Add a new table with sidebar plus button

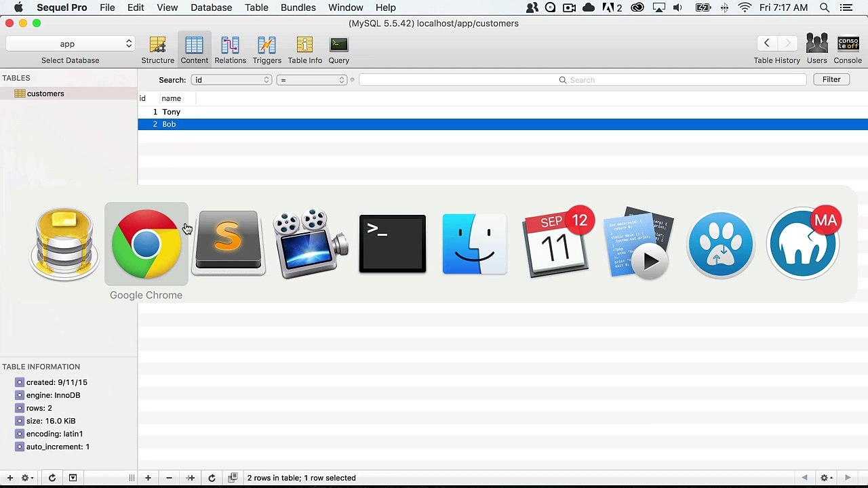pos(9,478)
